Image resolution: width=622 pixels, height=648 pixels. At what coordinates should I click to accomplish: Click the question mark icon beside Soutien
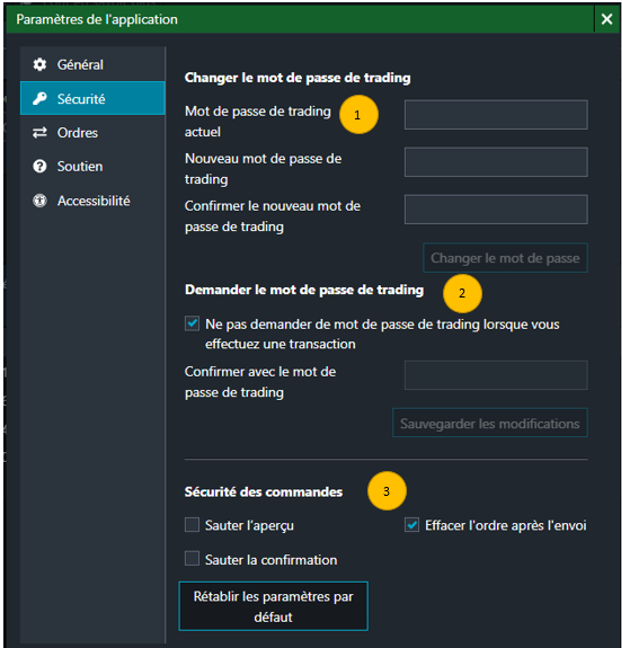pyautogui.click(x=40, y=167)
